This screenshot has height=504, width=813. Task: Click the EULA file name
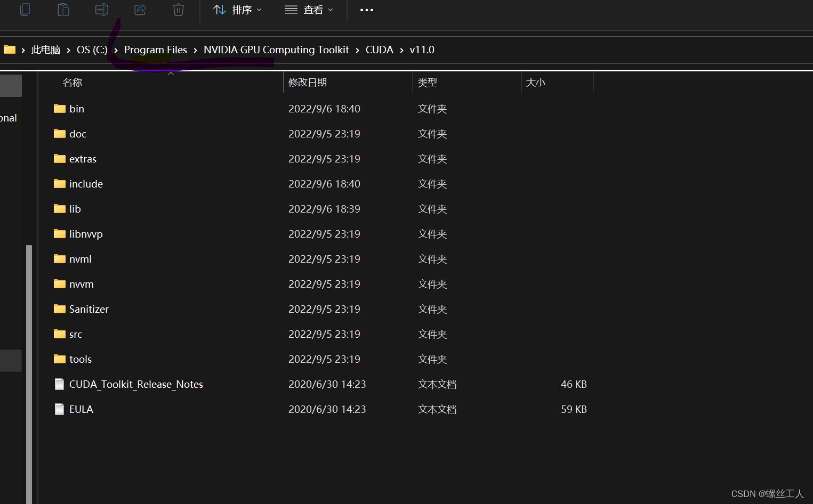(x=81, y=409)
